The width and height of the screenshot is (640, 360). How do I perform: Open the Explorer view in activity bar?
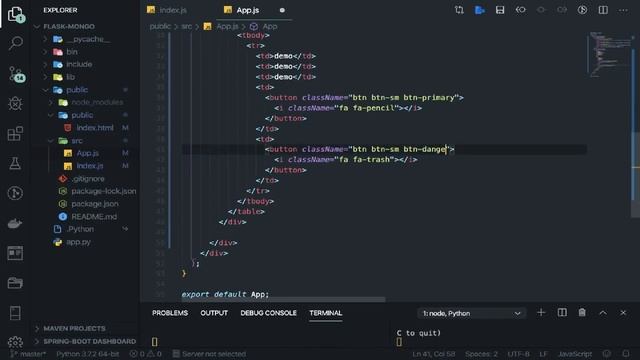(16, 14)
